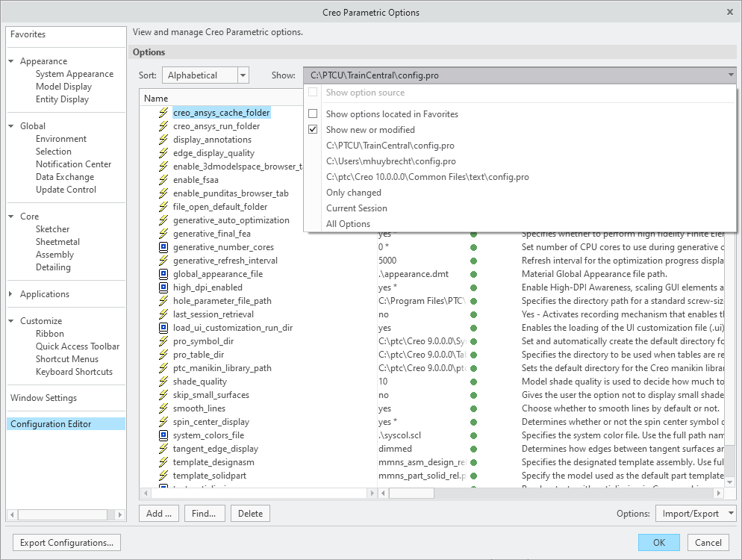Click the Cancel button
The height and width of the screenshot is (560, 742).
pos(708,543)
